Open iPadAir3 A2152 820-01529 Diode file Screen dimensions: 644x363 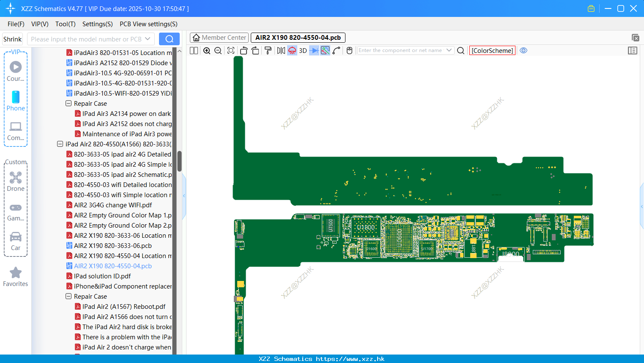click(x=119, y=63)
